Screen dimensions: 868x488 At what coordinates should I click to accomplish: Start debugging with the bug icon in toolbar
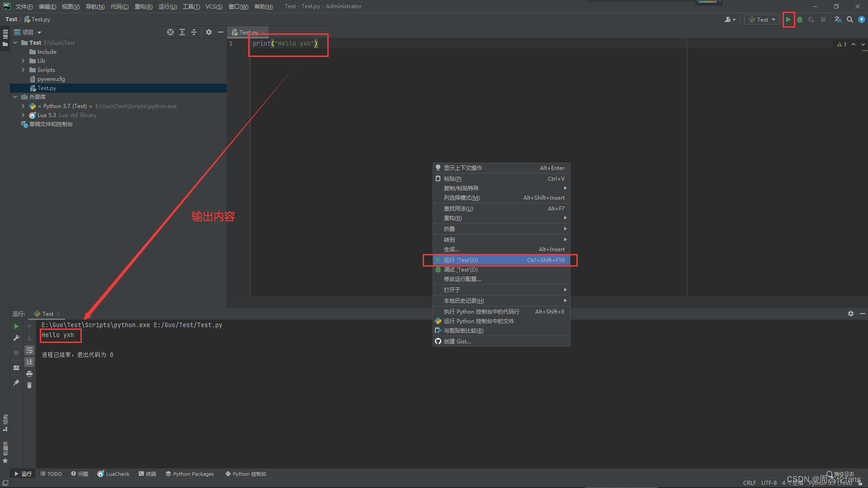click(800, 19)
